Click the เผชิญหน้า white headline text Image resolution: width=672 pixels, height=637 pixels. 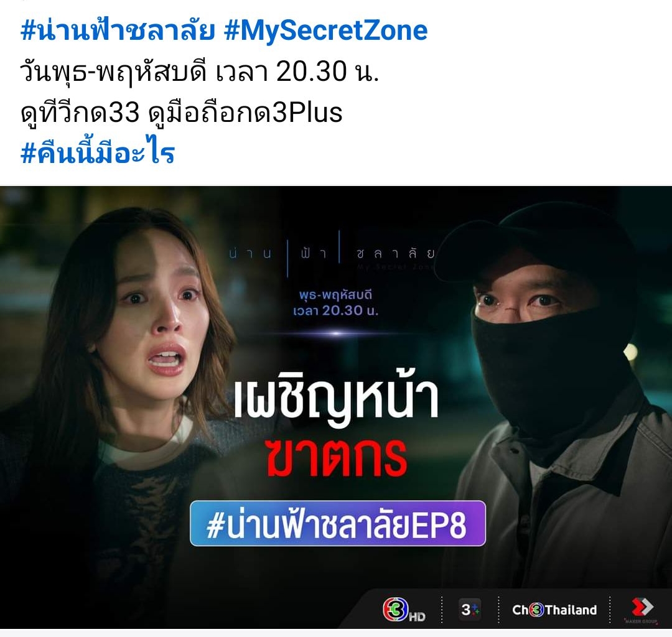coord(335,399)
